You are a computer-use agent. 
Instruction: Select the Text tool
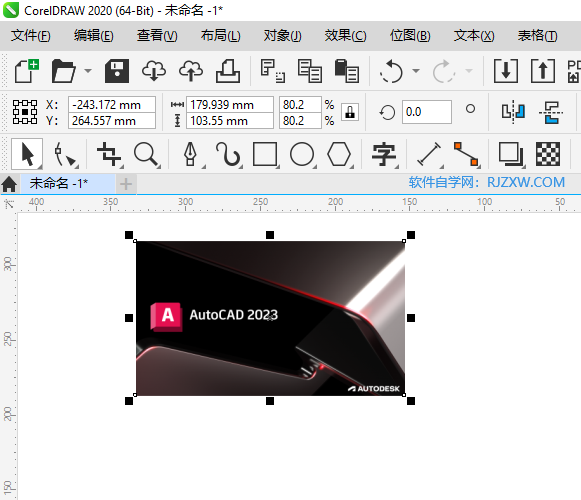click(x=384, y=154)
